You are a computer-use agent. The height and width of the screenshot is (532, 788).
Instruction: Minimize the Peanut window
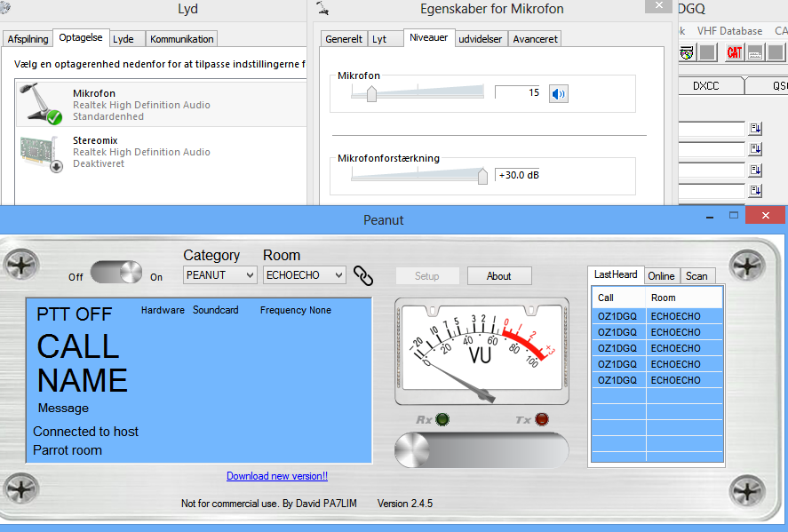point(710,217)
